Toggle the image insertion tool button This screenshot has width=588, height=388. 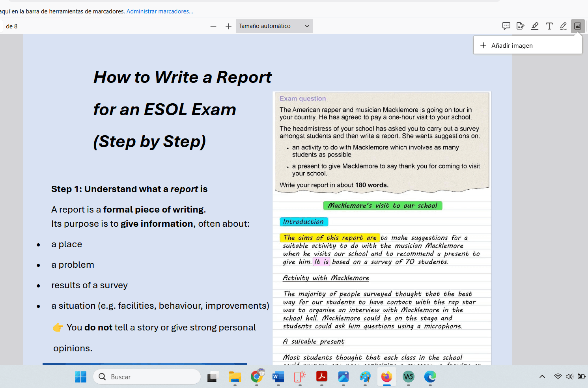pos(578,26)
